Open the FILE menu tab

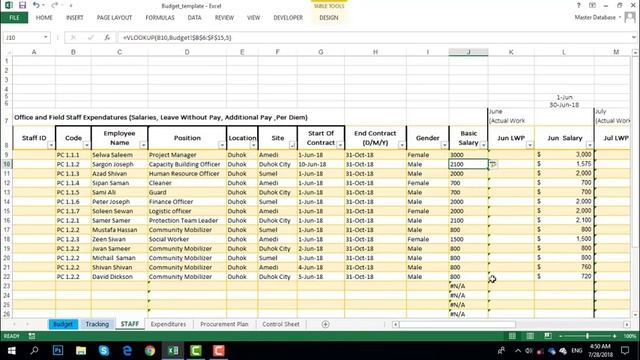click(14, 18)
